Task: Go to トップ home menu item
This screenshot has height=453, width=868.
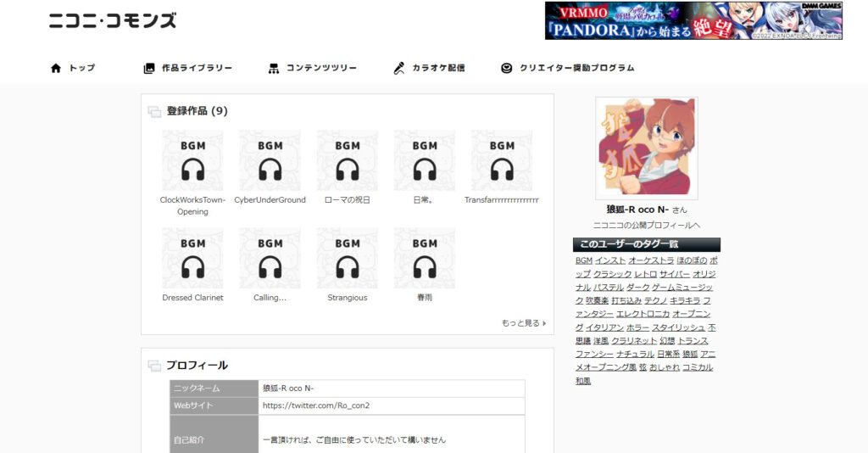Action: click(73, 68)
